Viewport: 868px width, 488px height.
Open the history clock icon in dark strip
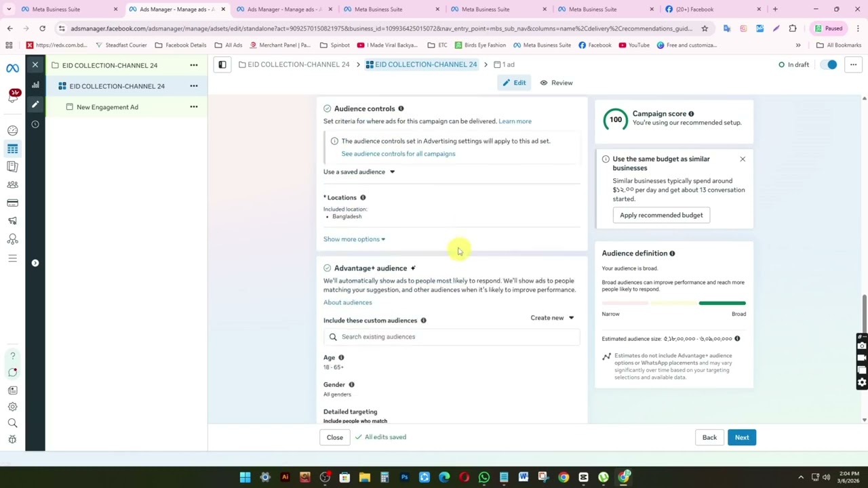tap(35, 124)
